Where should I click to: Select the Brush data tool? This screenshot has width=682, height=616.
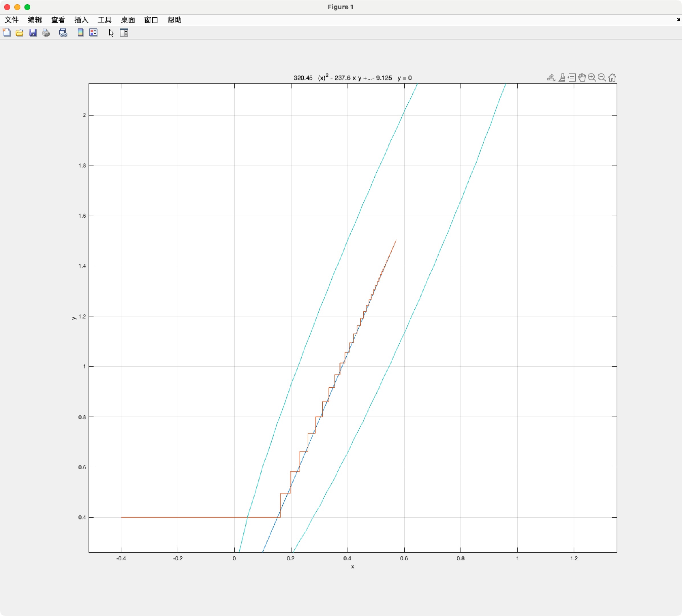point(562,78)
